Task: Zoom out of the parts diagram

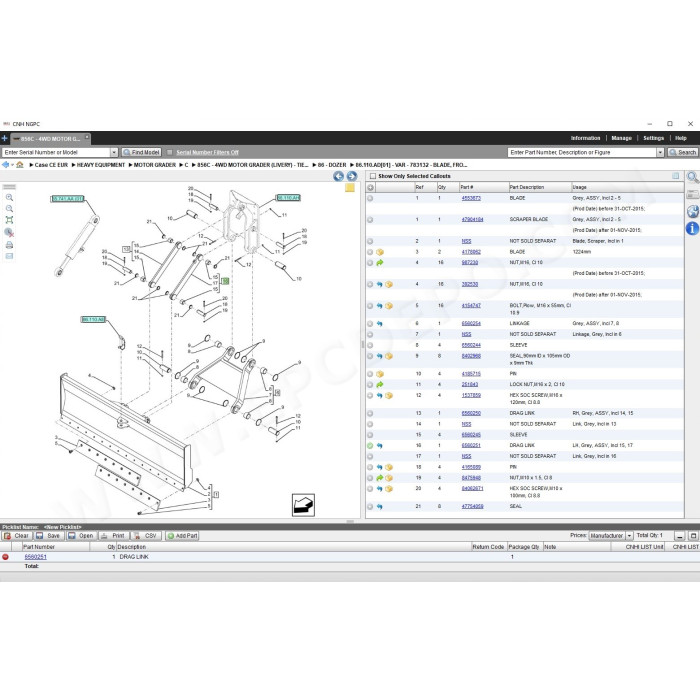Action: point(9,208)
